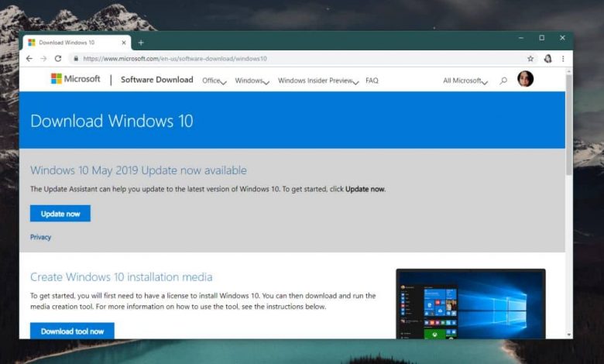Open the Chrome three-dot menu

pos(563,59)
